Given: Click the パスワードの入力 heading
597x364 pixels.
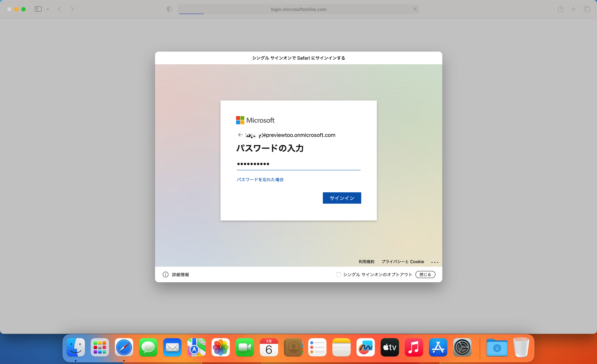Looking at the screenshot, I should [x=270, y=148].
